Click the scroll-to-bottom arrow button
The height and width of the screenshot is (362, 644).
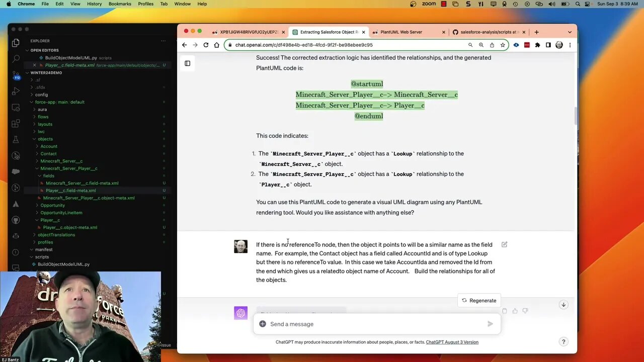(563, 305)
